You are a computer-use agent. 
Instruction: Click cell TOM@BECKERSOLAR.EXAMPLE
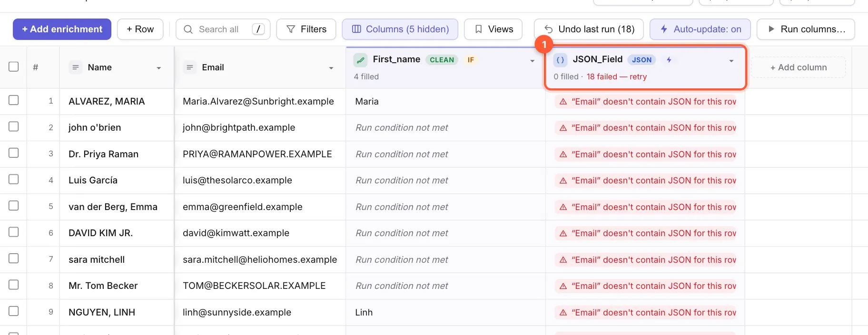coord(260,286)
